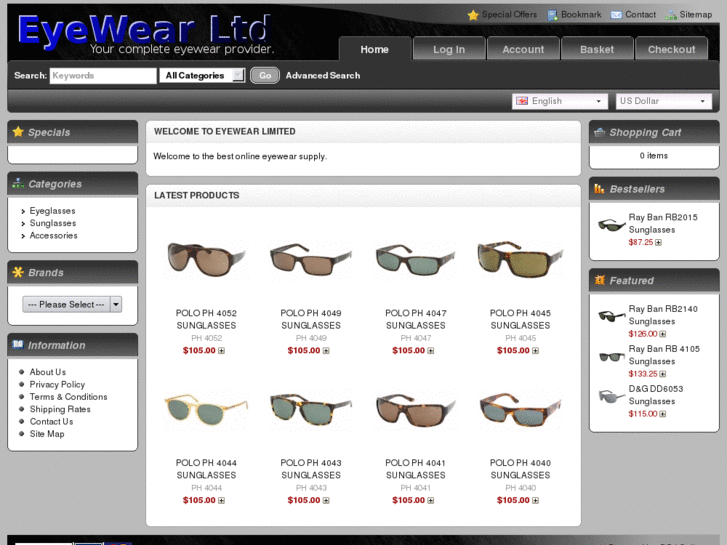Open the About Us page
The height and width of the screenshot is (545, 727).
coord(48,372)
